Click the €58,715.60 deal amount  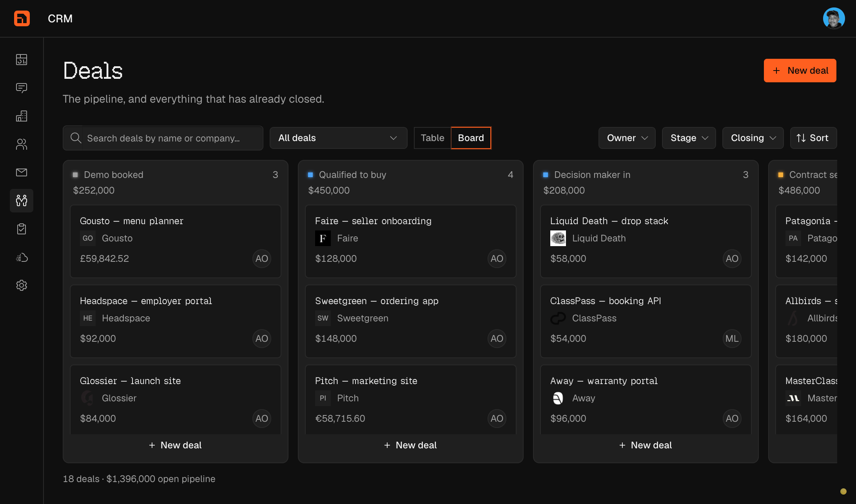click(x=340, y=419)
